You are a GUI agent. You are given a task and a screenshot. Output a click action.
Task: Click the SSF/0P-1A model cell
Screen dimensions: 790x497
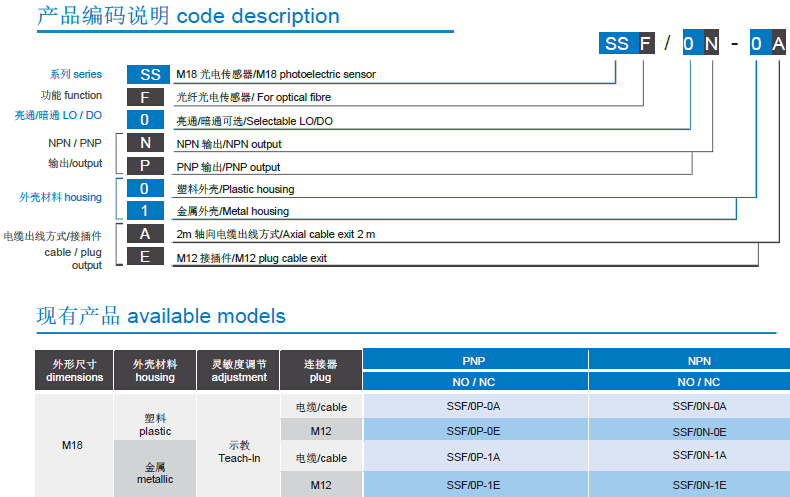[x=474, y=456]
